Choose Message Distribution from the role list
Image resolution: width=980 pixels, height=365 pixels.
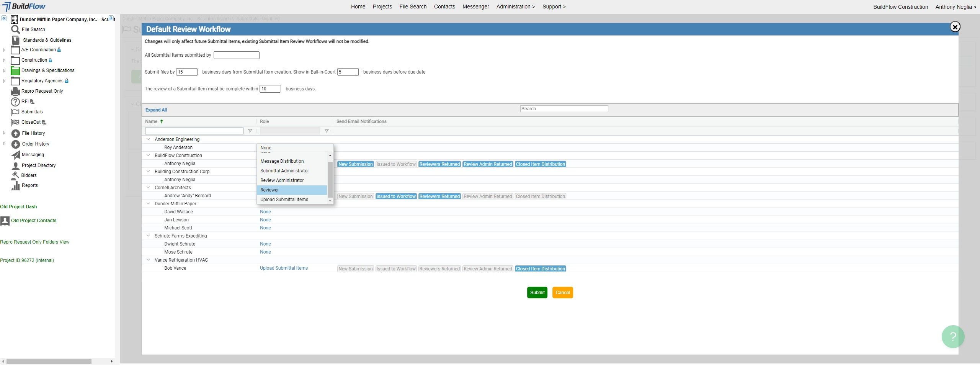[x=292, y=161]
